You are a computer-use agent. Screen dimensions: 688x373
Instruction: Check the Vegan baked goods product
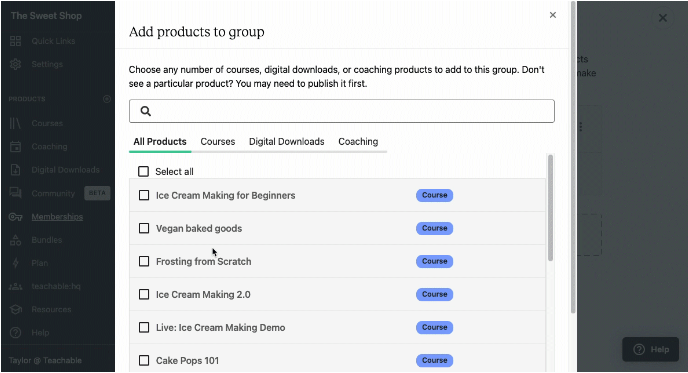point(144,228)
